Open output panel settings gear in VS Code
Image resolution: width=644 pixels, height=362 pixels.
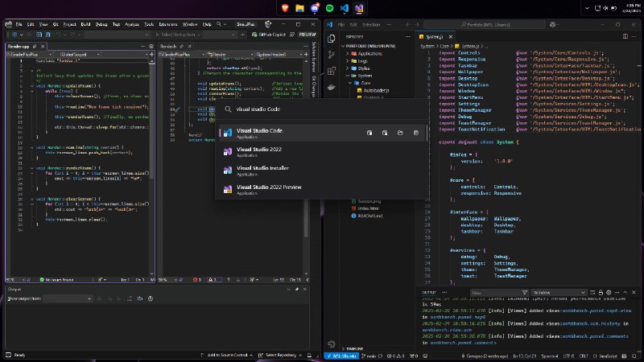point(609,293)
